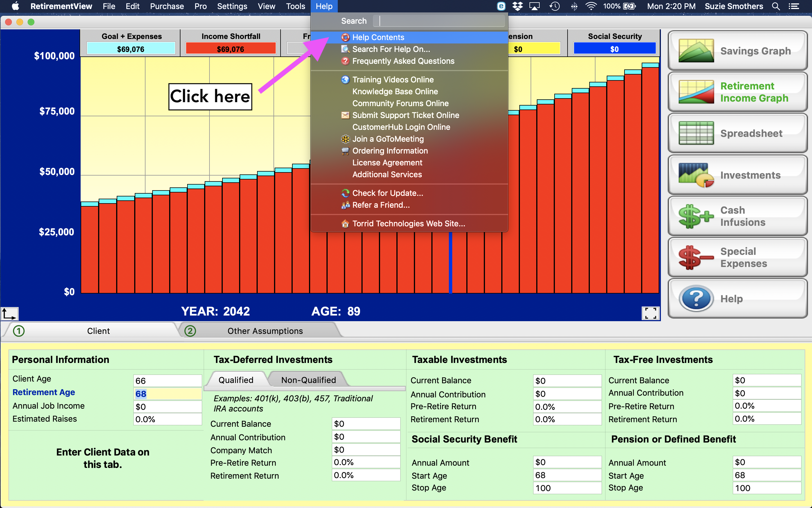Open the Apple menu
The image size is (812, 508).
[15, 6]
